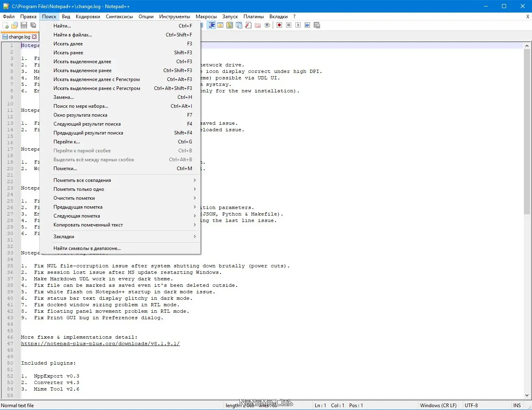Screen dimensions: 532x410
Task: Choose Поиск по мере набора...
Action: tap(120, 106)
